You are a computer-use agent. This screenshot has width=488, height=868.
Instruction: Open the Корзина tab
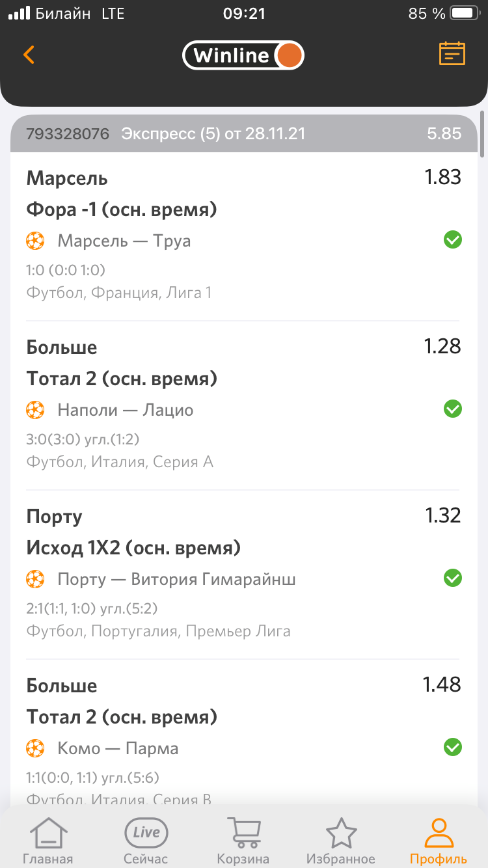click(x=243, y=841)
